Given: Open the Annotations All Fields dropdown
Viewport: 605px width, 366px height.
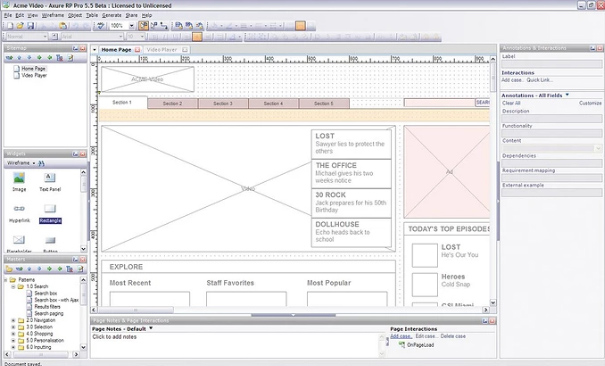Looking at the screenshot, I should pyautogui.click(x=567, y=95).
